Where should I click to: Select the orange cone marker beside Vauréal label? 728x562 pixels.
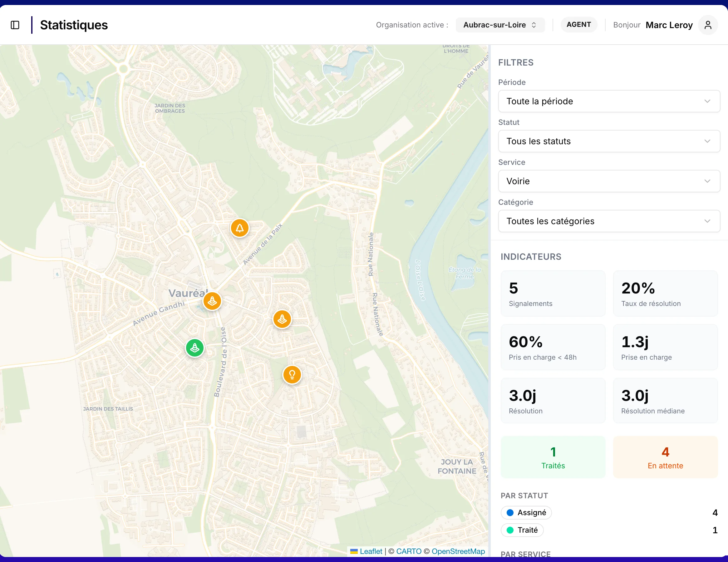click(212, 301)
